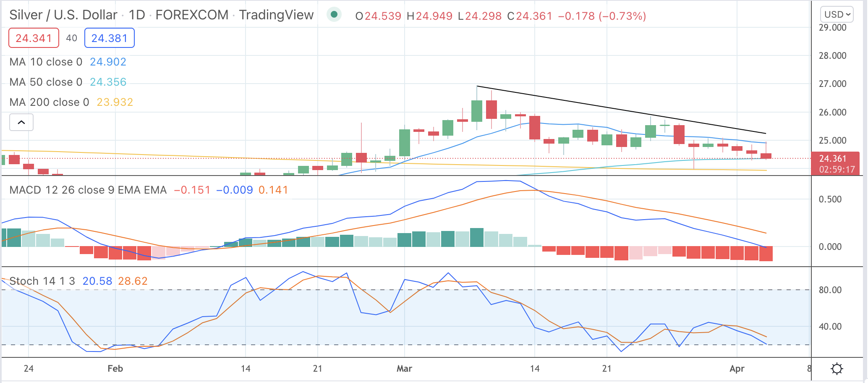Screen dimensions: 868x383
Task: Click the change value −0.178 (−0.73%)
Action: click(x=602, y=16)
